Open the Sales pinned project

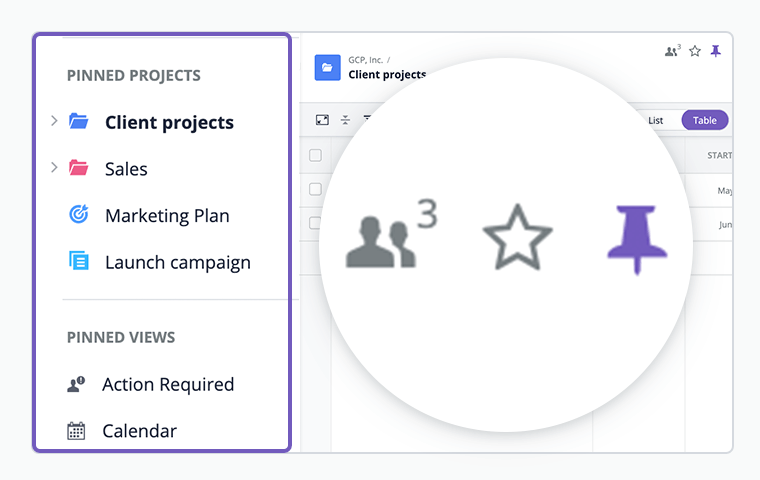pos(126,169)
